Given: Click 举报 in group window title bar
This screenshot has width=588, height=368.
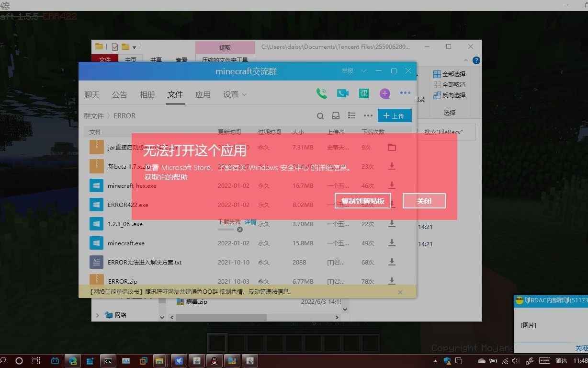Looking at the screenshot, I should 347,71.
